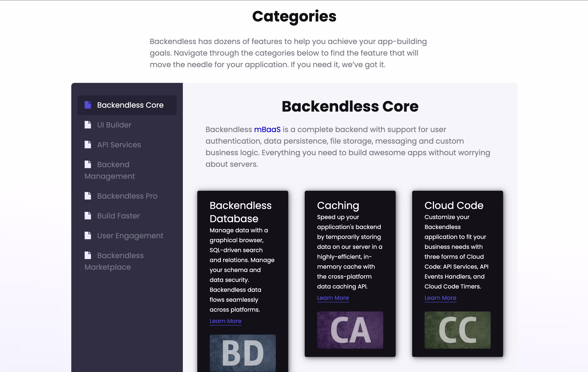Image resolution: width=588 pixels, height=372 pixels.
Task: Click the Backend Management file icon
Action: pyautogui.click(x=88, y=164)
